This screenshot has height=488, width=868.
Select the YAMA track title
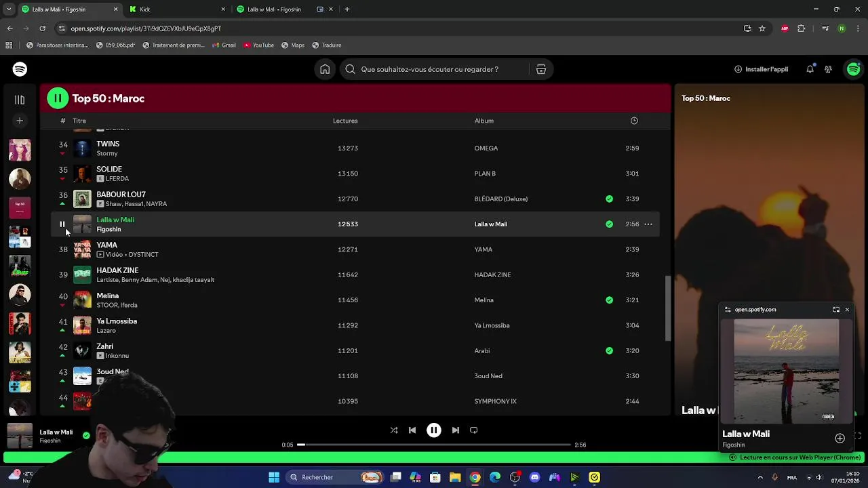click(x=106, y=245)
